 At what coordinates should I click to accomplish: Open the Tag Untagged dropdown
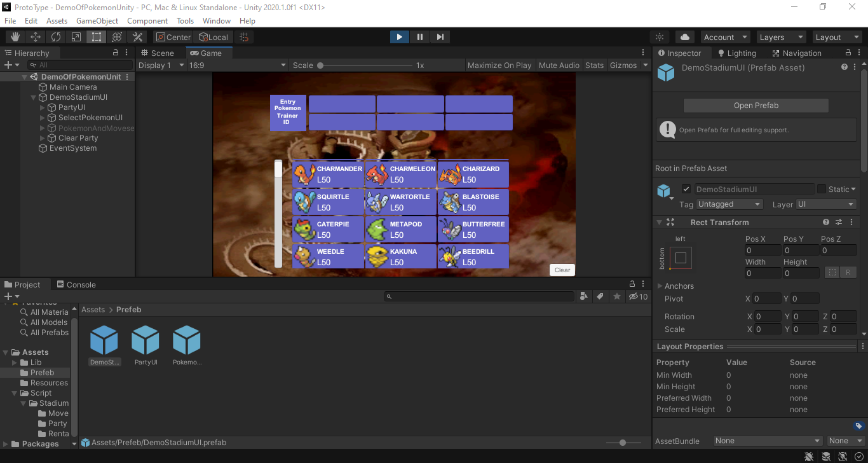pyautogui.click(x=729, y=204)
